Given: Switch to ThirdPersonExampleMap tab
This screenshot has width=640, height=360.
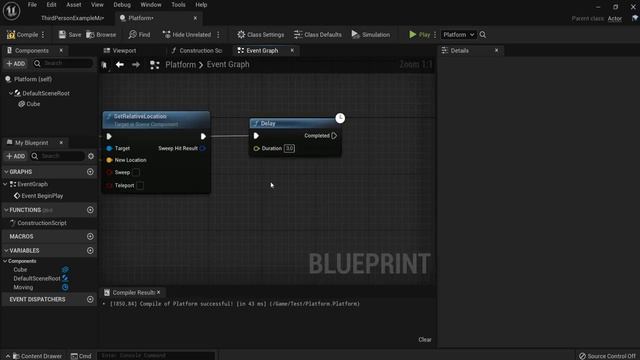Looking at the screenshot, I should click(x=72, y=18).
